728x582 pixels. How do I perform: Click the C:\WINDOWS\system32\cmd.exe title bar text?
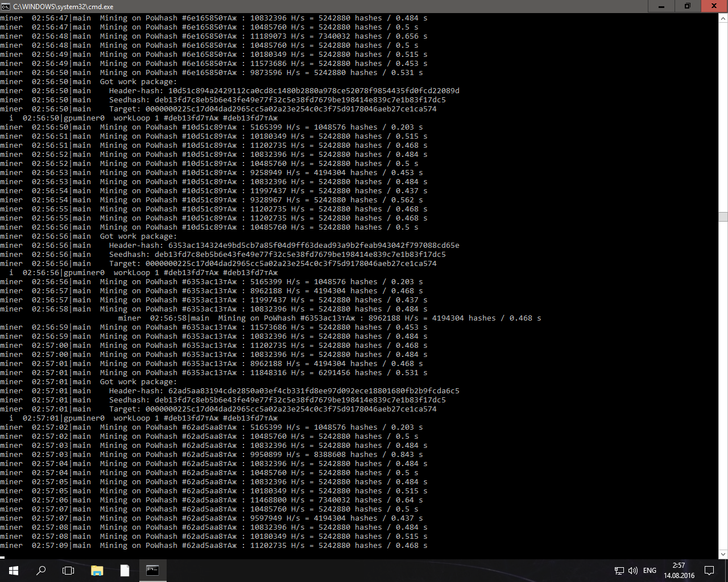tap(63, 7)
